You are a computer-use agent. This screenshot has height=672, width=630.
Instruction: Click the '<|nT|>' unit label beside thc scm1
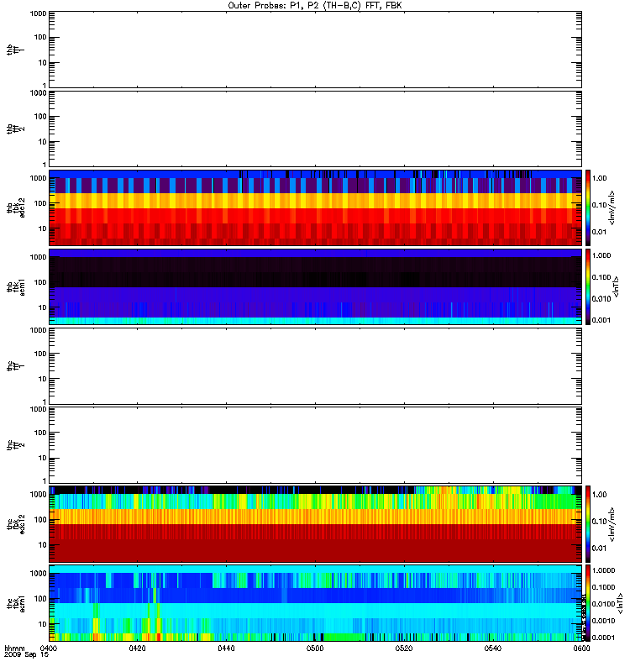click(619, 603)
